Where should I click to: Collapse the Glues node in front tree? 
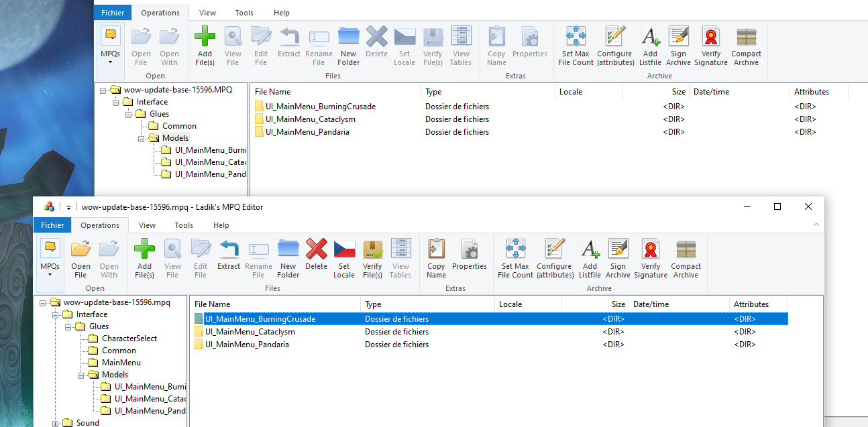68,326
